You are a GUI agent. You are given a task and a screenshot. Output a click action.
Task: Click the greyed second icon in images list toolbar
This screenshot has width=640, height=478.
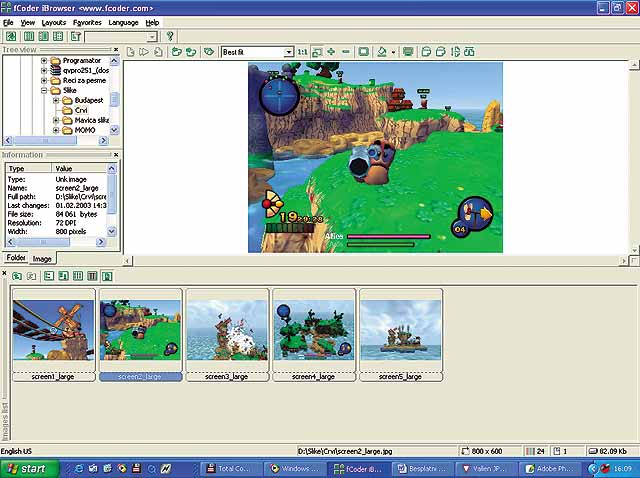(31, 276)
